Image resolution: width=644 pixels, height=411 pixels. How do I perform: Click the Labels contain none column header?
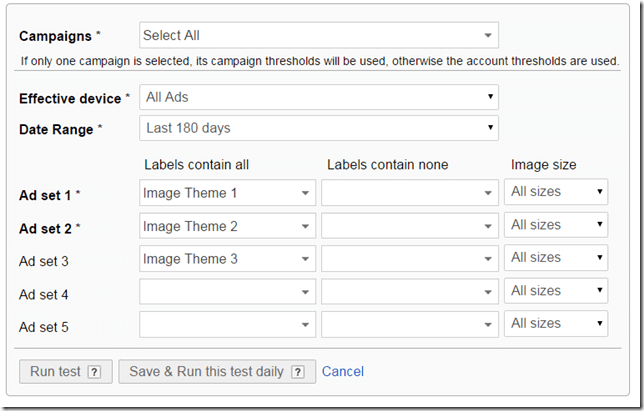(387, 165)
